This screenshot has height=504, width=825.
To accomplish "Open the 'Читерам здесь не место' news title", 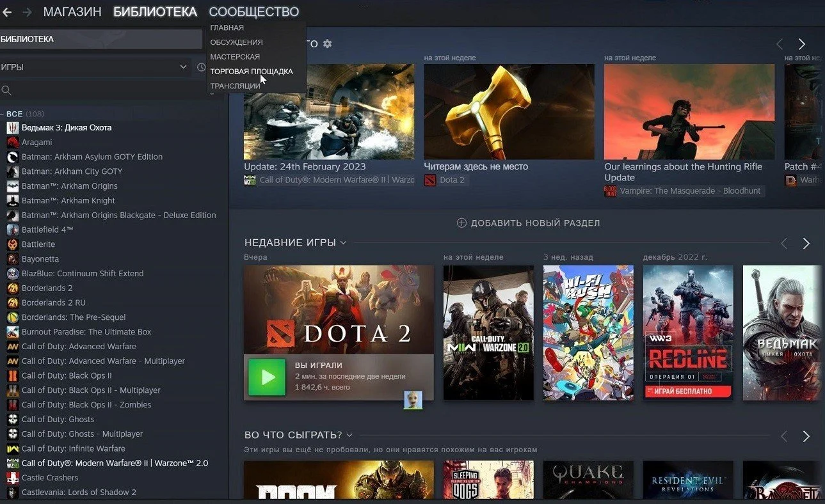I will pyautogui.click(x=476, y=167).
